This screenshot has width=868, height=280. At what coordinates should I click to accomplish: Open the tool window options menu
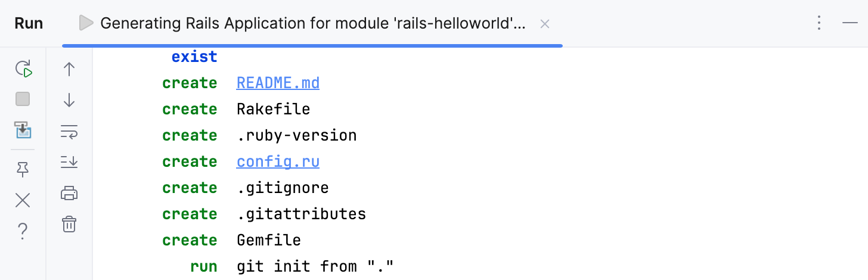tap(819, 23)
